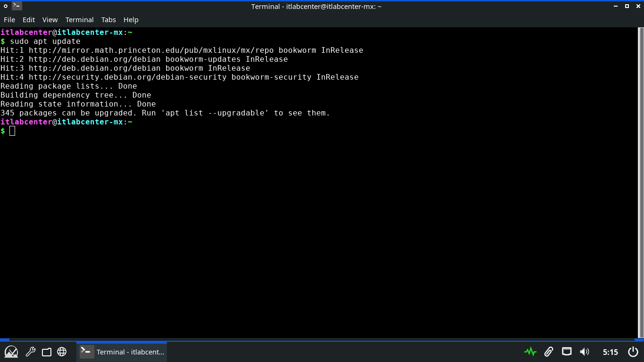Toggle the window pin dot in title bar
Screen dimensions: 644x362
pos(6,6)
